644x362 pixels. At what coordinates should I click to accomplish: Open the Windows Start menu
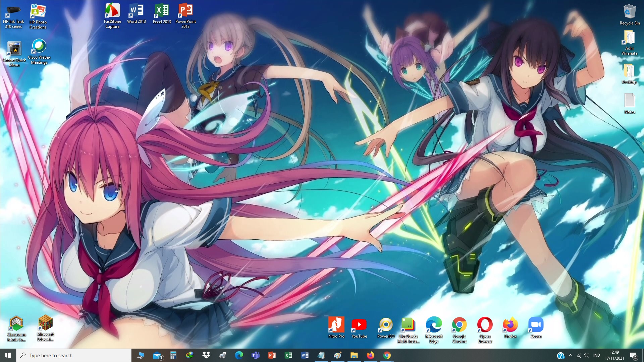pos(8,355)
